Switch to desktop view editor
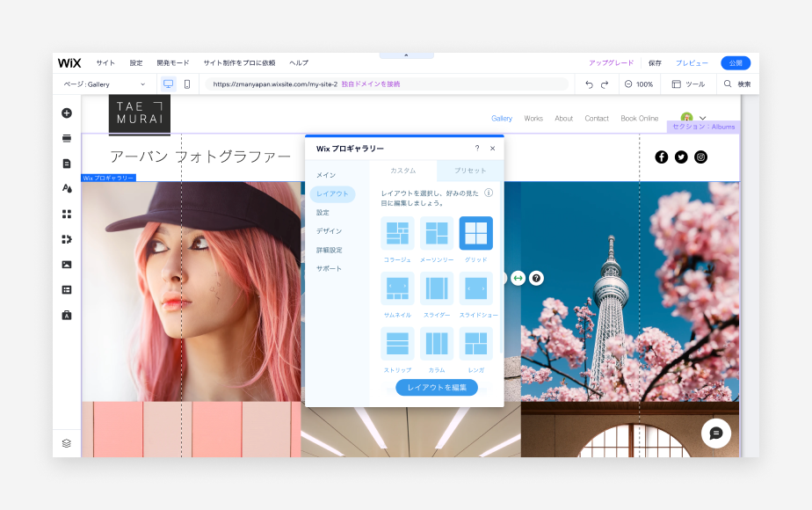 click(168, 84)
